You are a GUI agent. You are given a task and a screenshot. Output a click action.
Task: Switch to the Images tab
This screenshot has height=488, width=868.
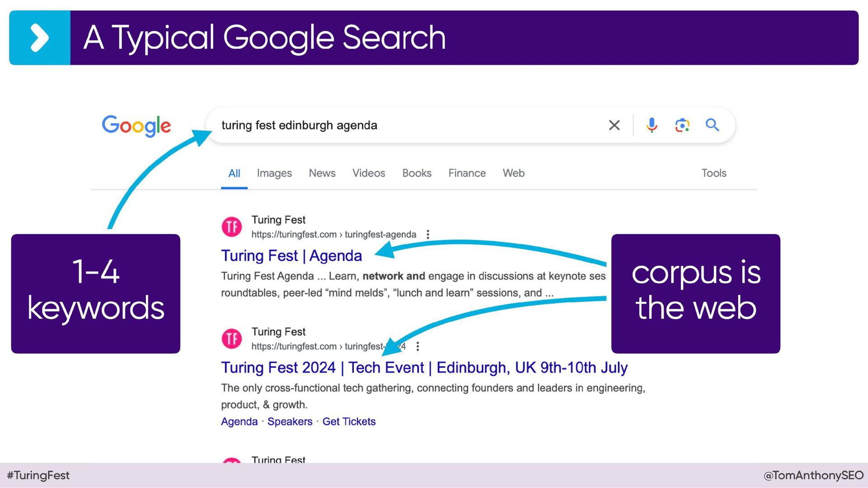pos(274,174)
